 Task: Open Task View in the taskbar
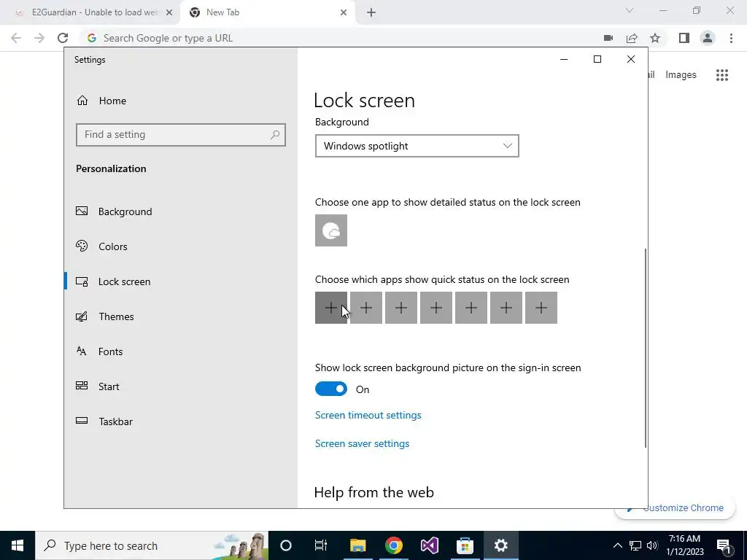click(x=321, y=545)
